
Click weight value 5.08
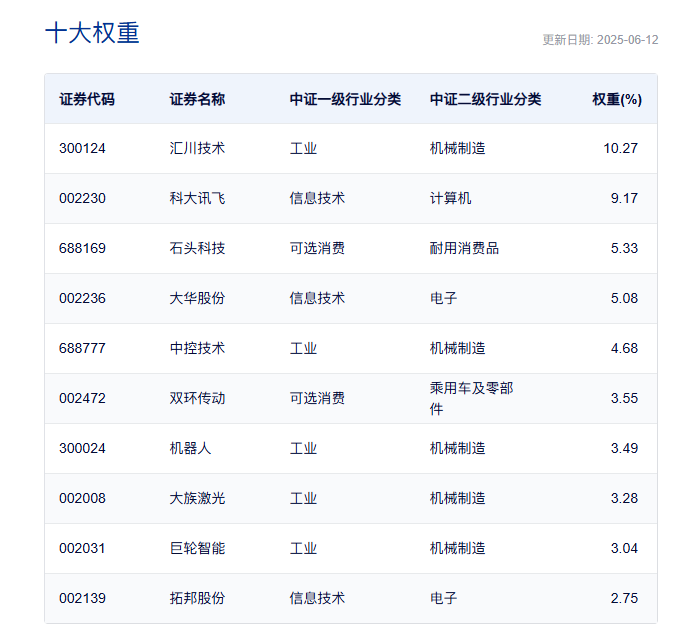tap(624, 298)
